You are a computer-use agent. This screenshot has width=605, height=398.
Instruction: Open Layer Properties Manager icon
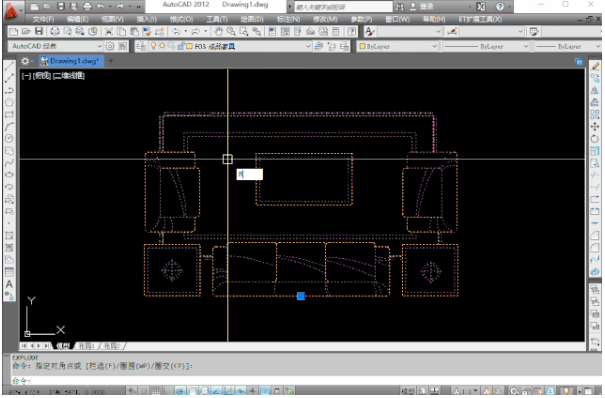pos(141,46)
